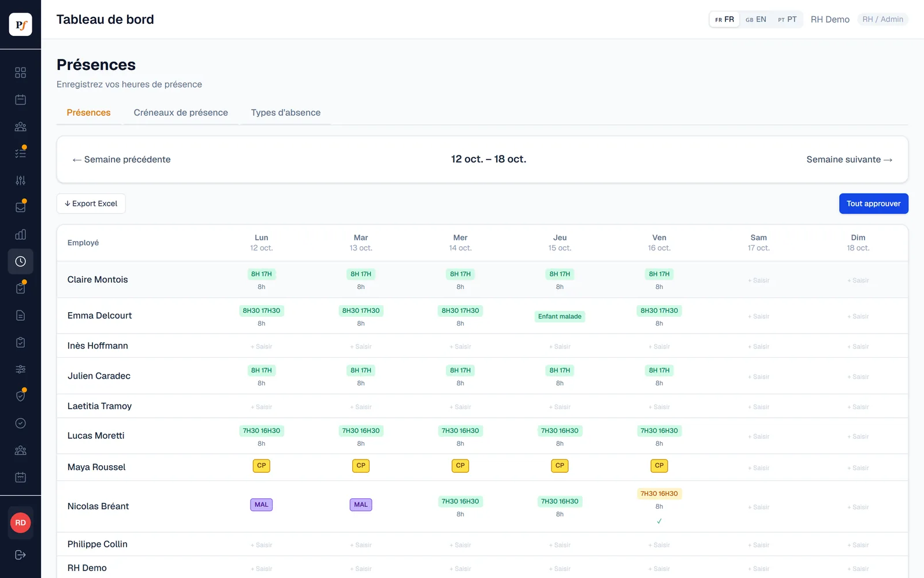This screenshot has width=924, height=578.
Task: Click Saisir for Inès Hoffmann on Monday
Action: coord(262,347)
